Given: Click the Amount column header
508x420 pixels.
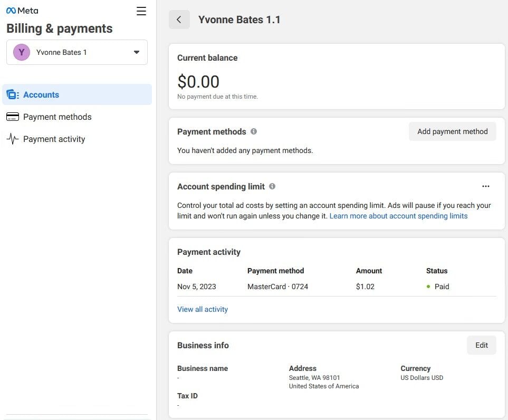Looking at the screenshot, I should pyautogui.click(x=369, y=271).
